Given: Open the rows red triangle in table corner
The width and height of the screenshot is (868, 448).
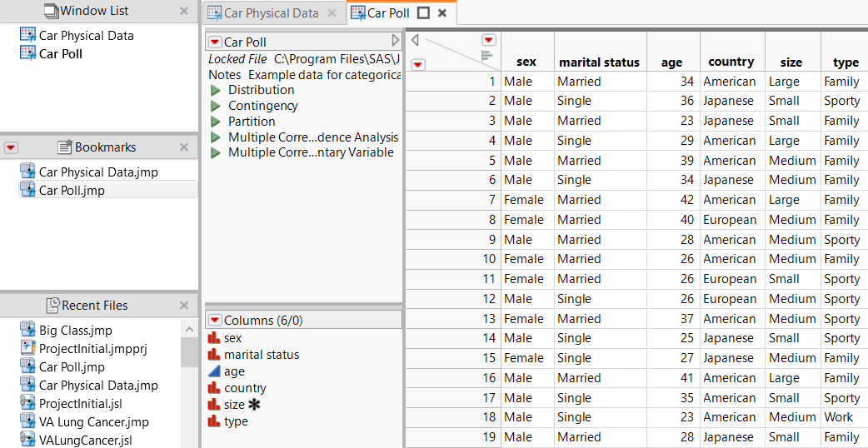Looking at the screenshot, I should point(418,64).
